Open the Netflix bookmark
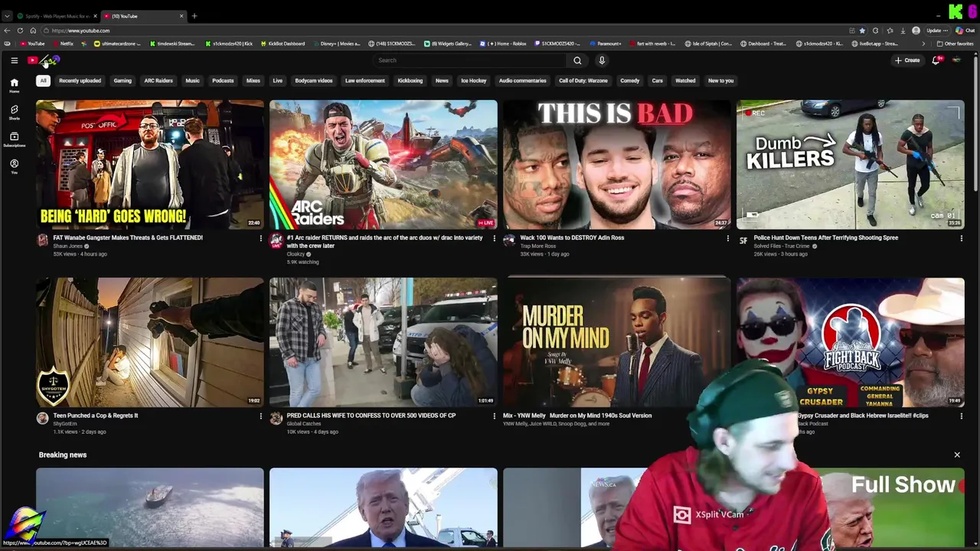Image resolution: width=980 pixels, height=551 pixels. tap(63, 44)
